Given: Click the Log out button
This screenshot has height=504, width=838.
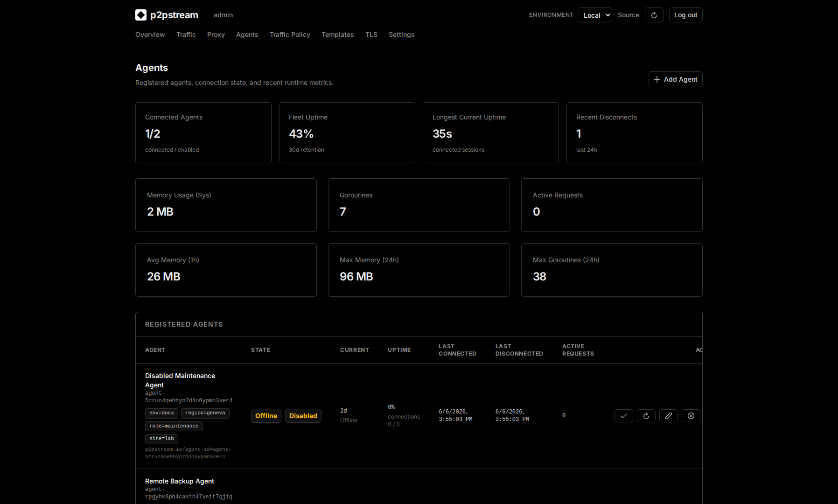Looking at the screenshot, I should [685, 15].
